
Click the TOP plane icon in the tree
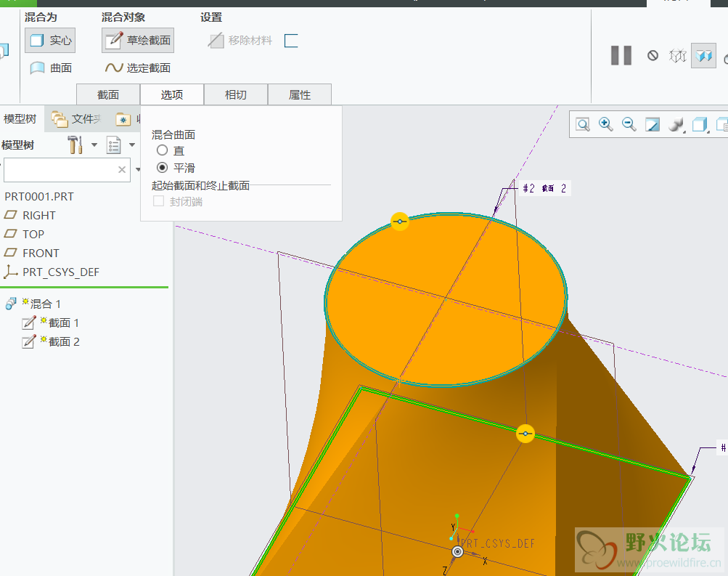click(11, 234)
